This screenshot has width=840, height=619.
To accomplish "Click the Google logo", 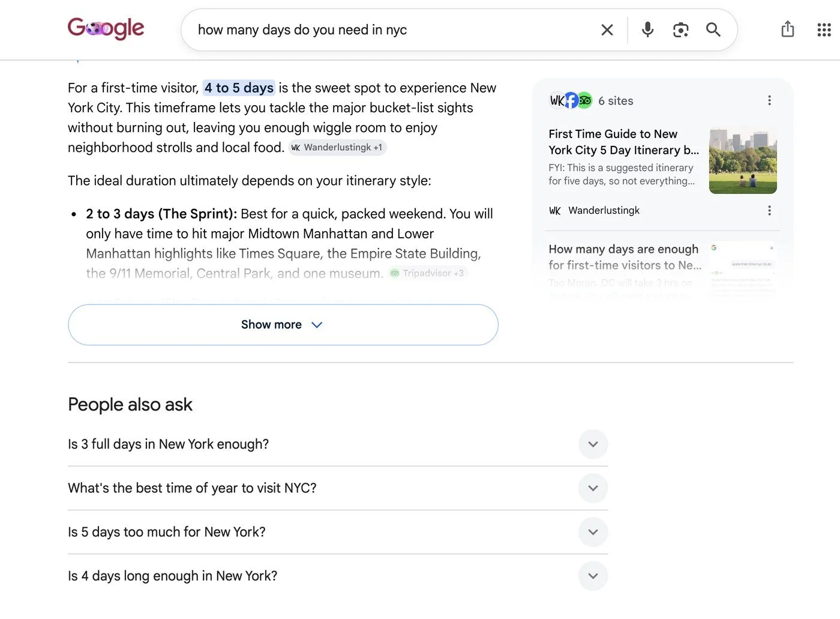I will click(x=106, y=28).
